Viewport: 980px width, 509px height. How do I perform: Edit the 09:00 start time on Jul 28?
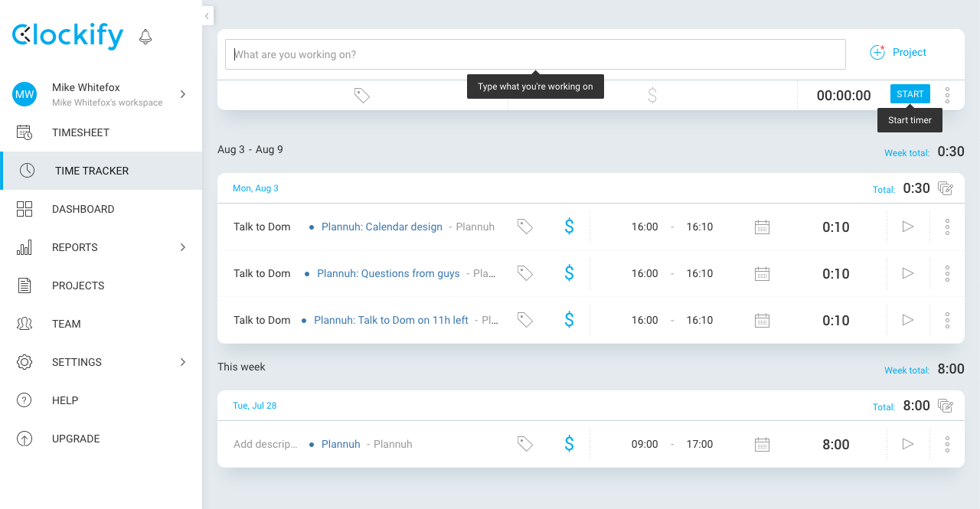point(645,444)
